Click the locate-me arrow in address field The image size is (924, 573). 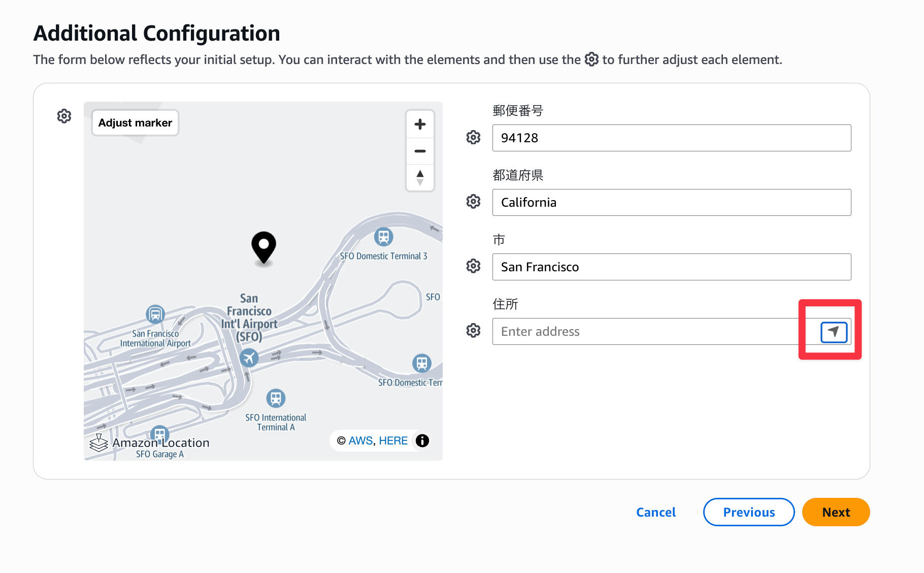click(x=834, y=332)
